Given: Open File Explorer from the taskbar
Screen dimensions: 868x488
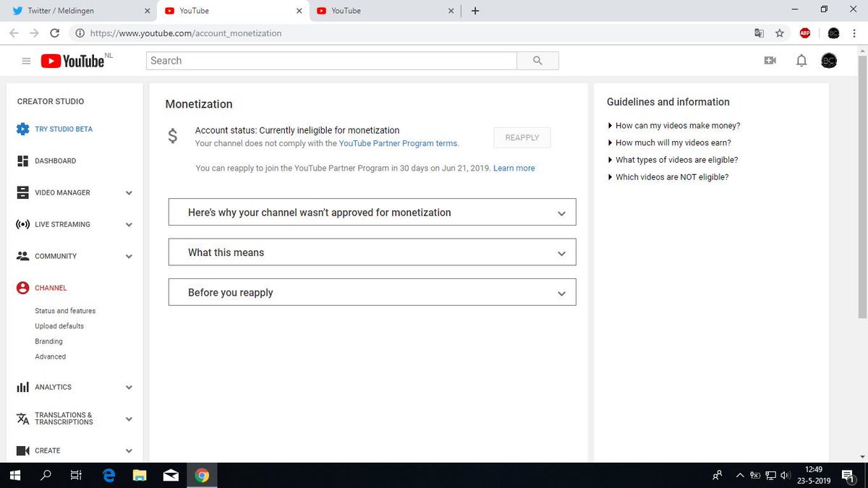Looking at the screenshot, I should tap(140, 476).
